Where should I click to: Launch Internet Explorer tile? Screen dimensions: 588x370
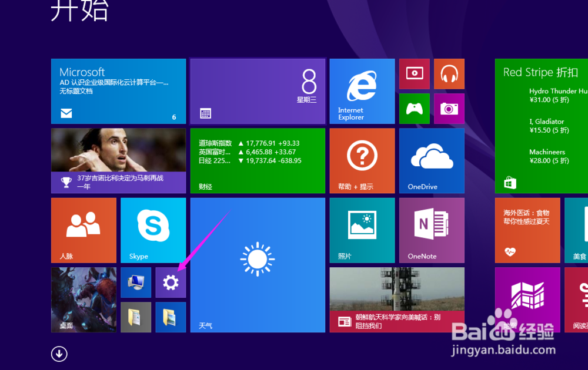tap(362, 91)
